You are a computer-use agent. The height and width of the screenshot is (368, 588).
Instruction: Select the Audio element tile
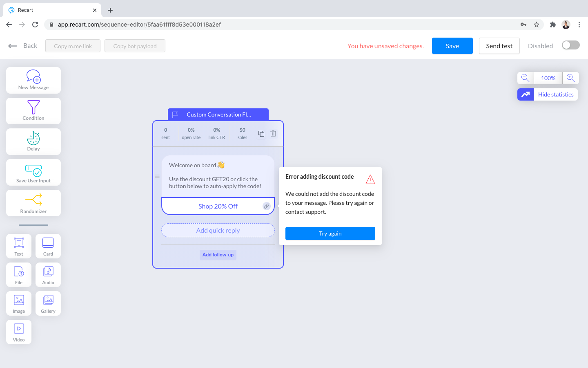tap(48, 275)
